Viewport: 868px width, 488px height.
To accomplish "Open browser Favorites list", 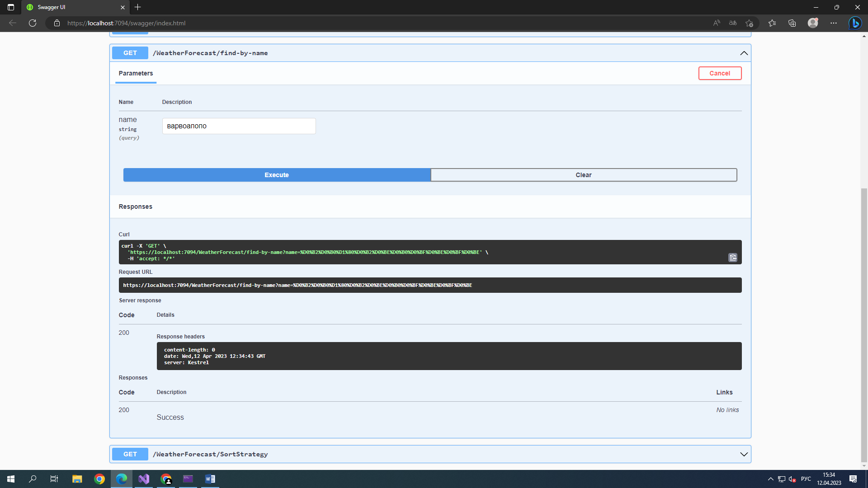I will pyautogui.click(x=772, y=23).
